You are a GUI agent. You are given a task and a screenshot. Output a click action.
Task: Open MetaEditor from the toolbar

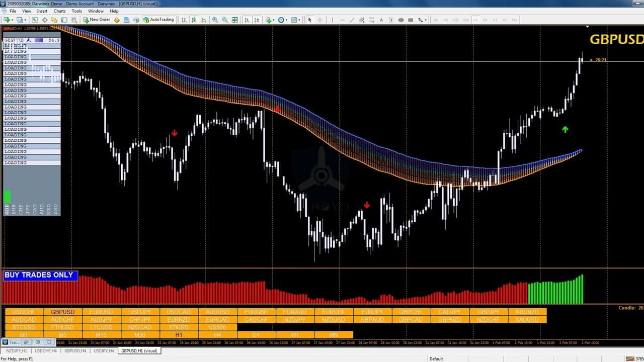point(117,20)
